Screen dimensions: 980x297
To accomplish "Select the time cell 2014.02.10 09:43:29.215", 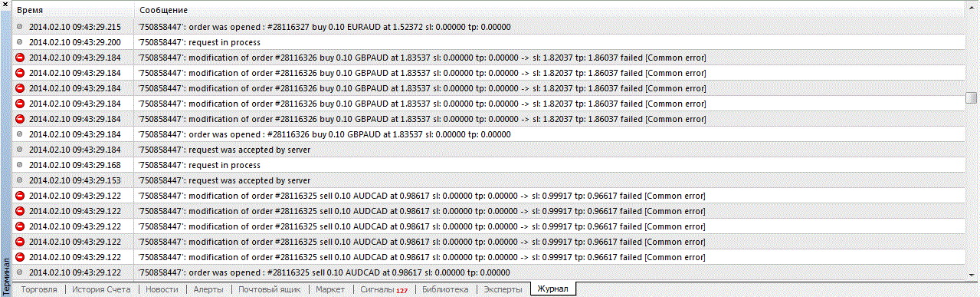I will tap(75, 27).
